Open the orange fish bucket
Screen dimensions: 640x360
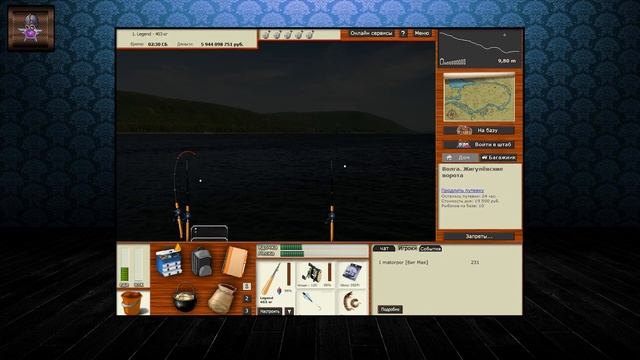132,303
